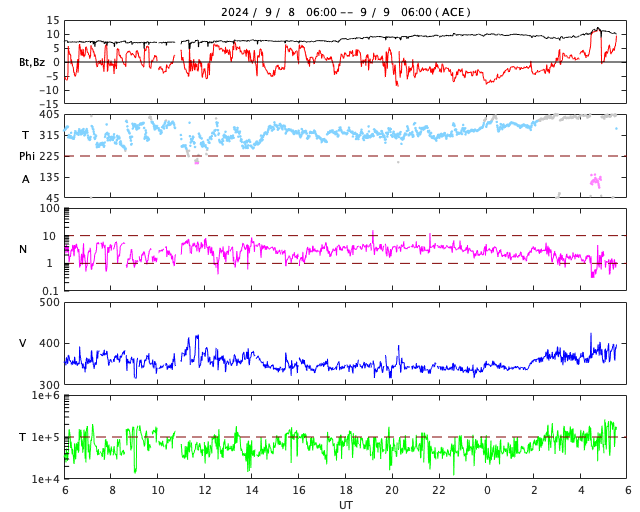The image size is (640, 512).
Task: Click the "0.1" tick of N panel
Action: tap(51, 291)
